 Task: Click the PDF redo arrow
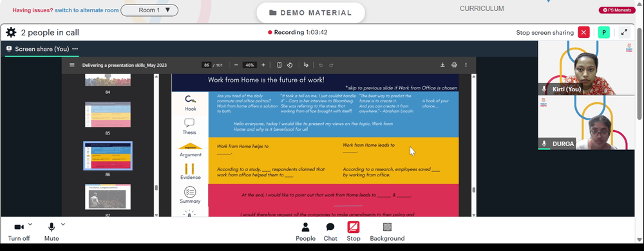(x=331, y=65)
